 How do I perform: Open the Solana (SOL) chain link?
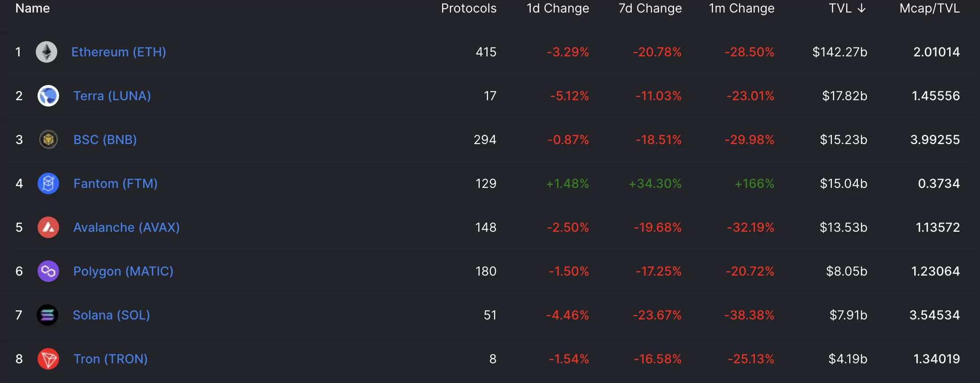[111, 315]
